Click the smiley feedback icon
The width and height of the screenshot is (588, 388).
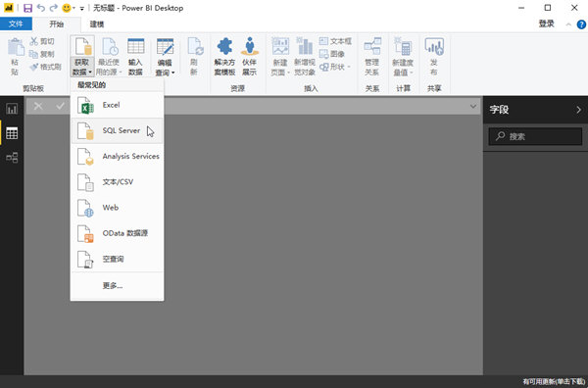pyautogui.click(x=66, y=8)
